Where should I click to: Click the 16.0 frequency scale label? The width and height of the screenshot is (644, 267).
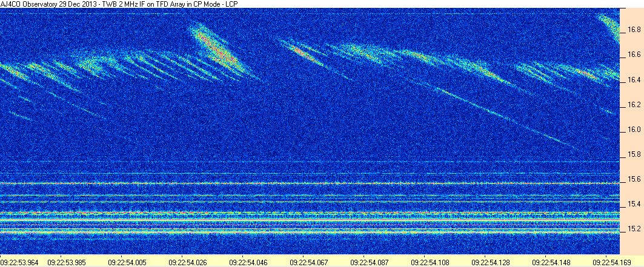tap(632, 130)
